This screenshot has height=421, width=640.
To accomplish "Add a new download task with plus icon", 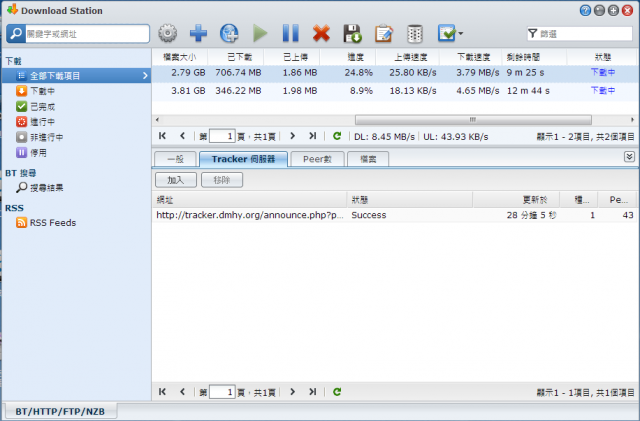I will pyautogui.click(x=198, y=33).
